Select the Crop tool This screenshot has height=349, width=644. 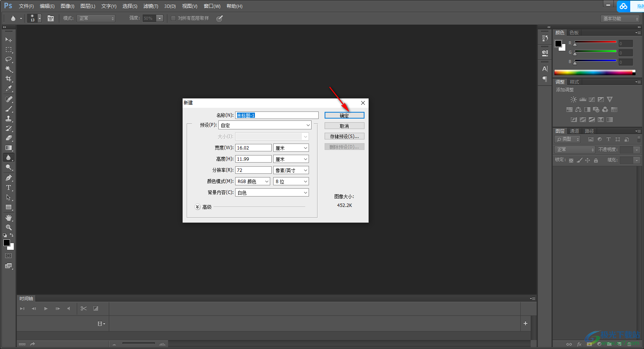pyautogui.click(x=9, y=79)
